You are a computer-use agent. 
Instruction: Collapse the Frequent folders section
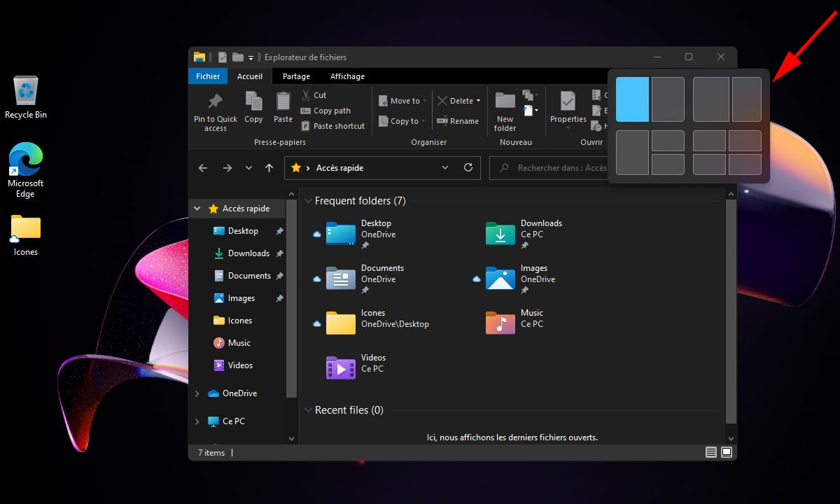(309, 201)
